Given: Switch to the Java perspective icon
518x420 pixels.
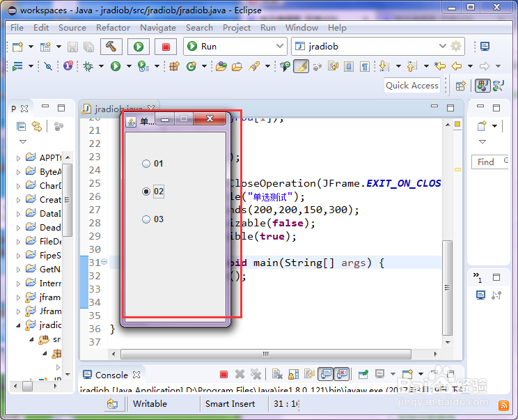Looking at the screenshot, I should [x=482, y=86].
